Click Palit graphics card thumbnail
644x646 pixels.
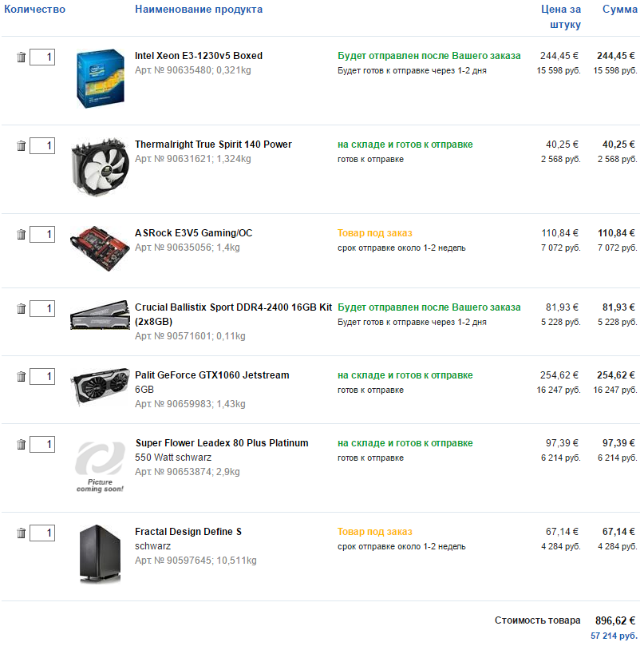click(x=100, y=387)
